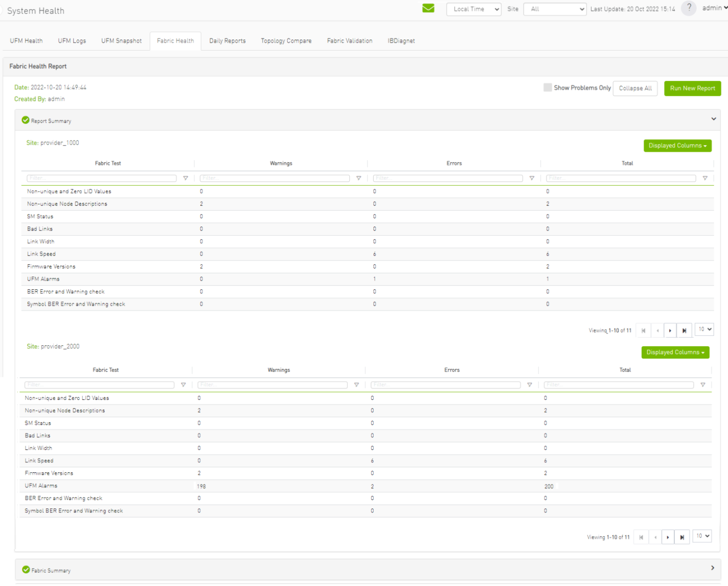Click the help question mark icon
Image resolution: width=728 pixels, height=586 pixels.
689,8
